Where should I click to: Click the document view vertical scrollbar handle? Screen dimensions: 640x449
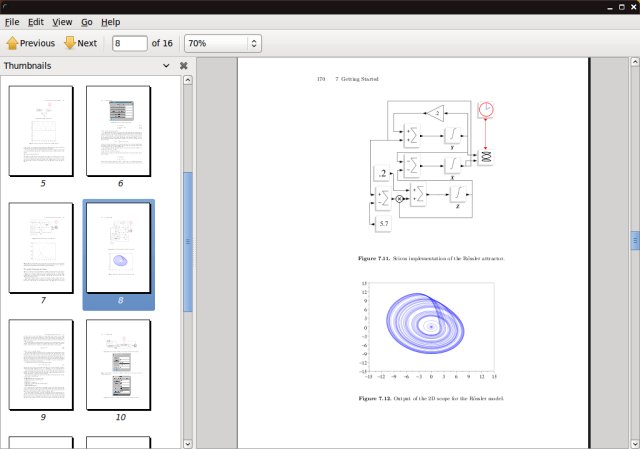(x=634, y=240)
